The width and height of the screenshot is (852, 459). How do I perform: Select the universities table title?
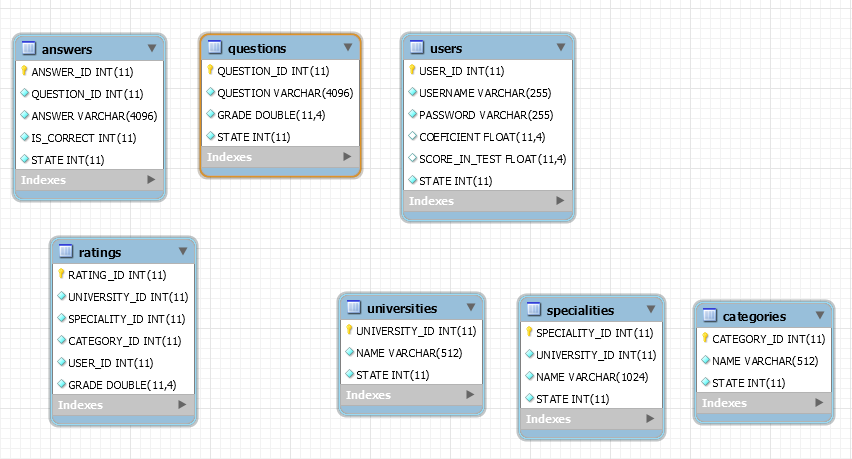pyautogui.click(x=402, y=309)
